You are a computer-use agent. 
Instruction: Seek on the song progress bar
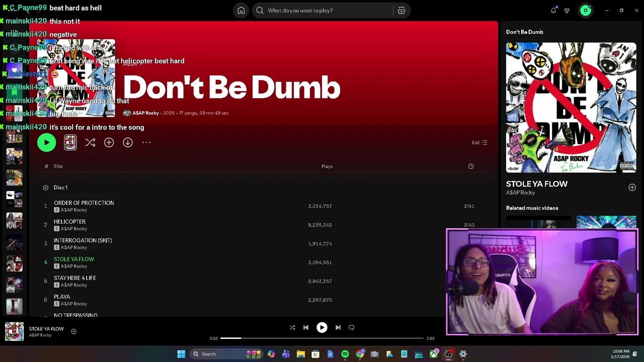pos(322,338)
